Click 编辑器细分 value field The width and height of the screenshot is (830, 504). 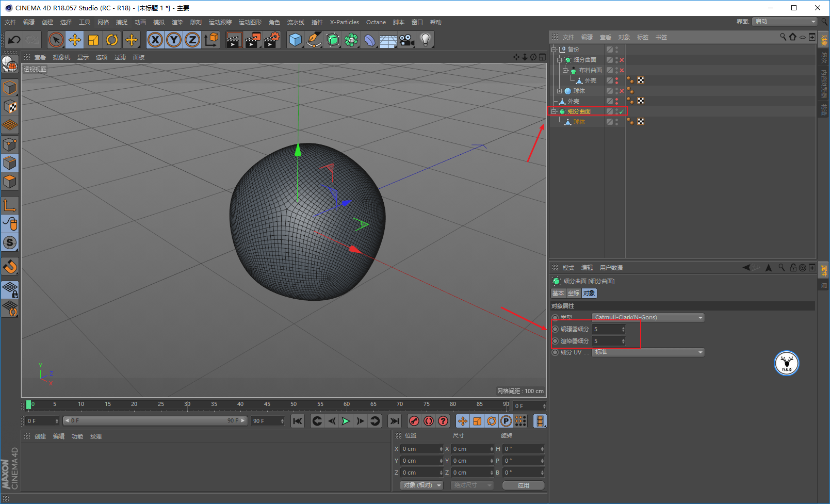pyautogui.click(x=609, y=329)
